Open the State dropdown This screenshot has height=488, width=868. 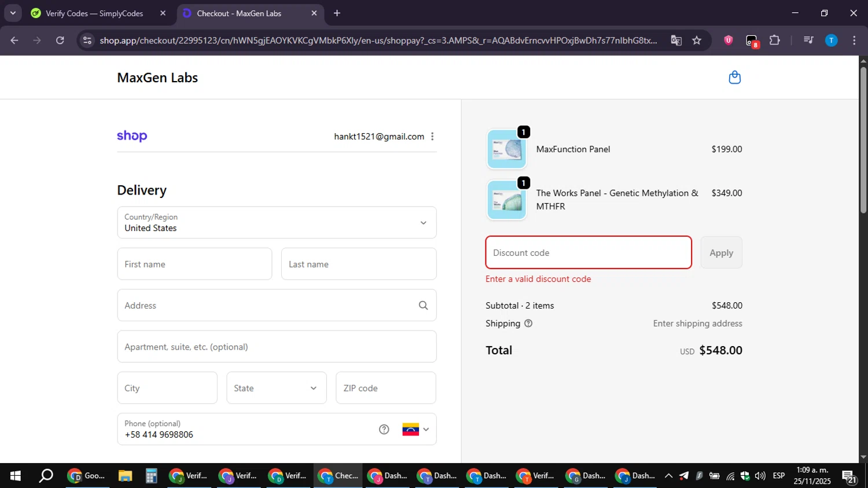[276, 388]
